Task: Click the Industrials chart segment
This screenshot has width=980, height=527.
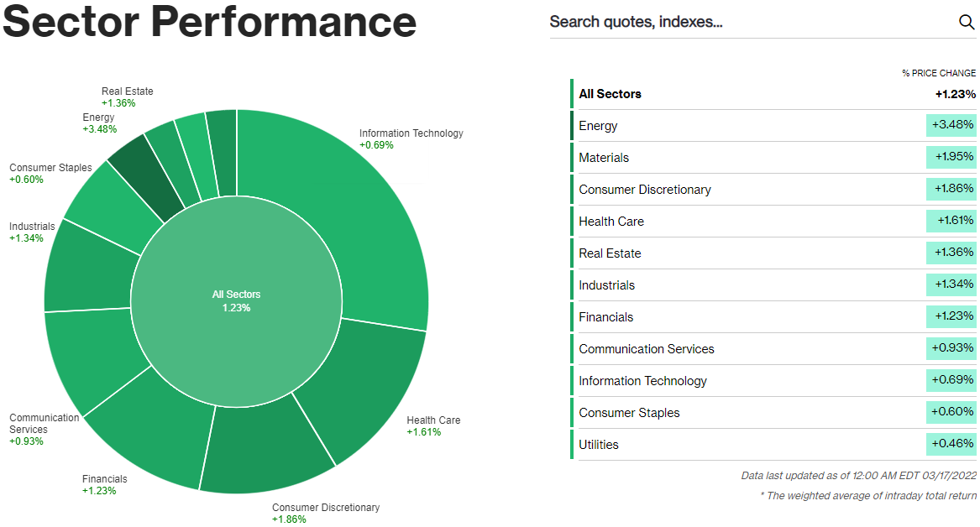Action: tap(88, 264)
